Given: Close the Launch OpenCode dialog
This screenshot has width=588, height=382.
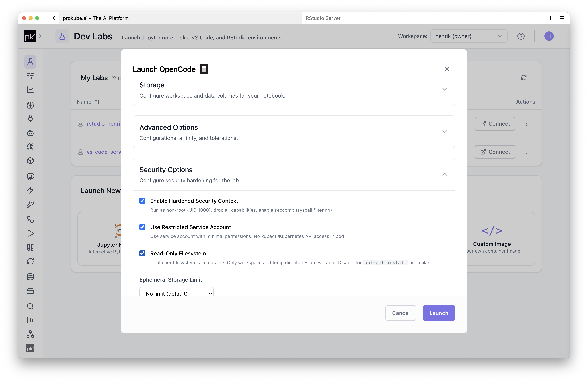Looking at the screenshot, I should tap(447, 69).
